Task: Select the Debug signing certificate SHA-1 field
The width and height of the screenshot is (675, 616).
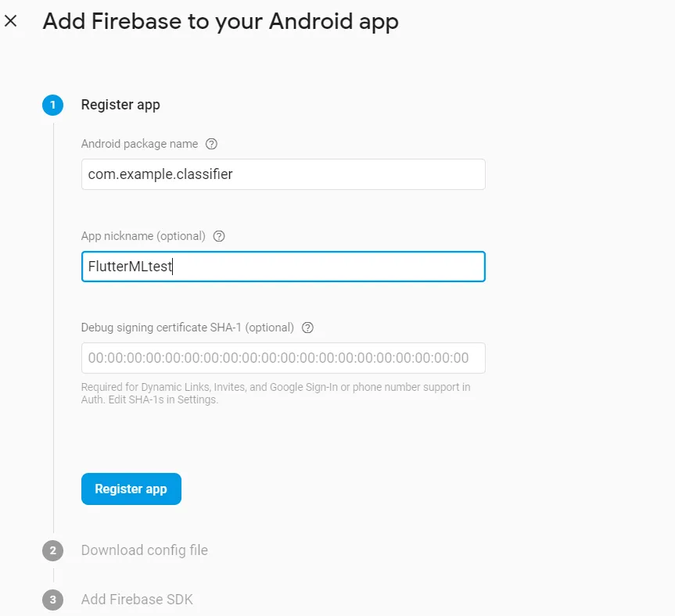Action: (x=283, y=358)
